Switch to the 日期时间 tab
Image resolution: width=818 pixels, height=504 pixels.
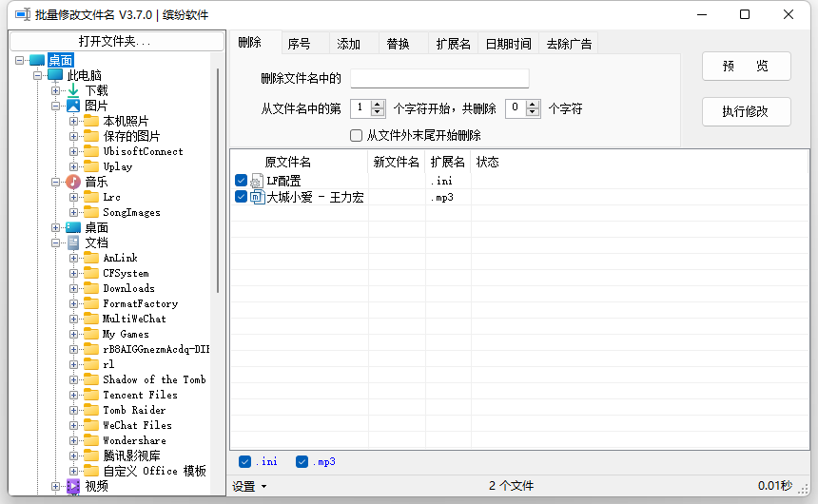[509, 44]
